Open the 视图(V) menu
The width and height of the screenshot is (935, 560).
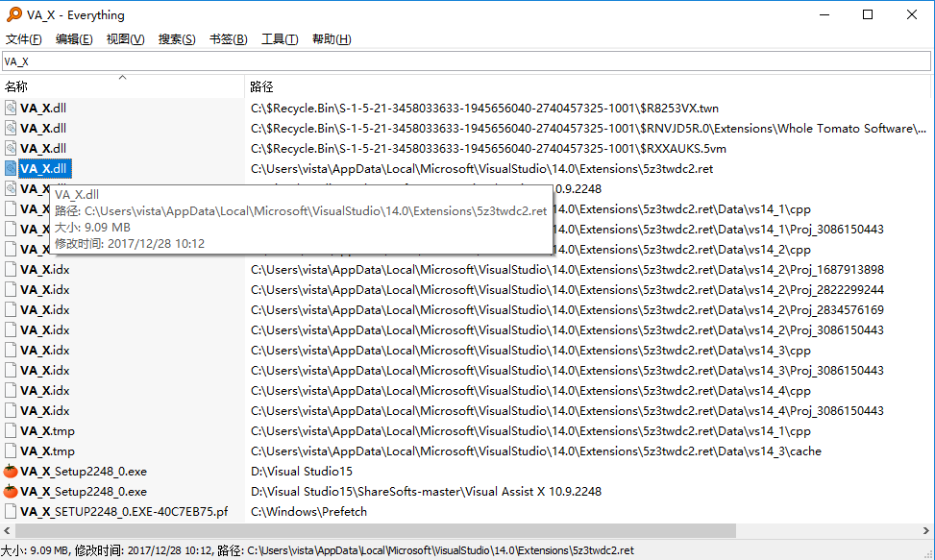(126, 38)
